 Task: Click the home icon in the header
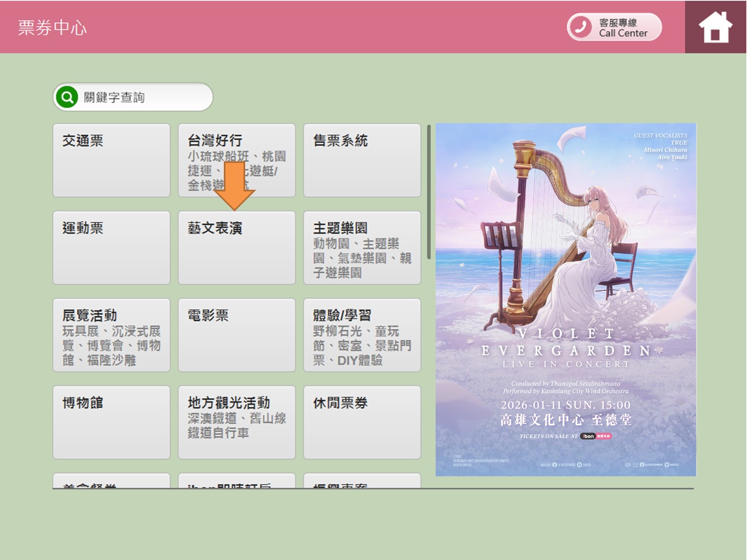(x=715, y=27)
